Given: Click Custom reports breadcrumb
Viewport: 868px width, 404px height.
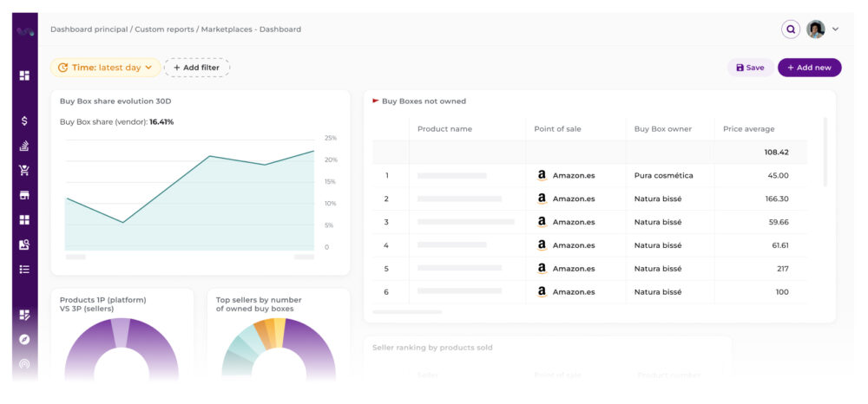Looking at the screenshot, I should point(164,29).
